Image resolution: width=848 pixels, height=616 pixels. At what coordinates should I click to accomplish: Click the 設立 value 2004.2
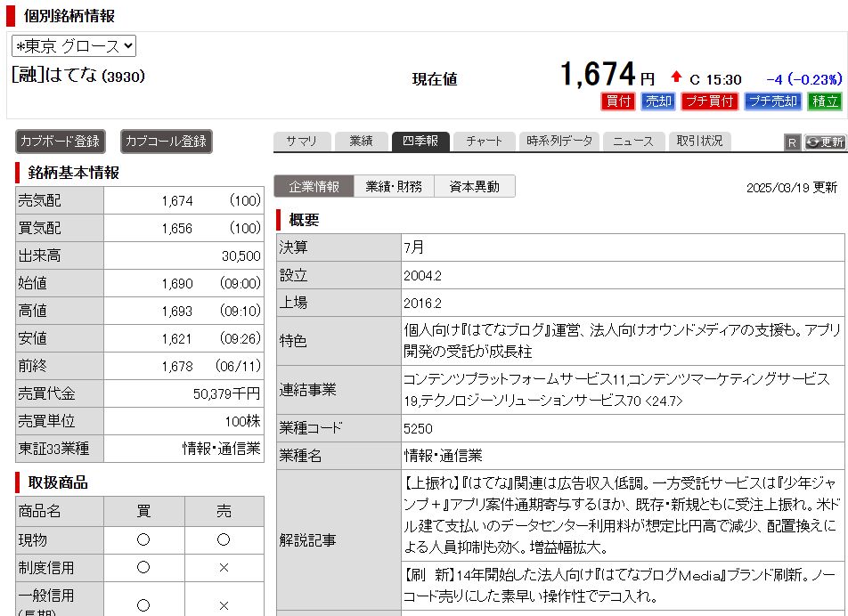point(422,276)
